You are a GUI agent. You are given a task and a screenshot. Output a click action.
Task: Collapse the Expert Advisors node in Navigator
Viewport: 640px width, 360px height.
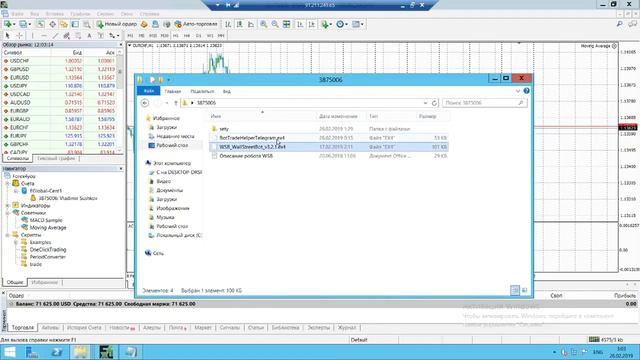pyautogui.click(x=8, y=213)
